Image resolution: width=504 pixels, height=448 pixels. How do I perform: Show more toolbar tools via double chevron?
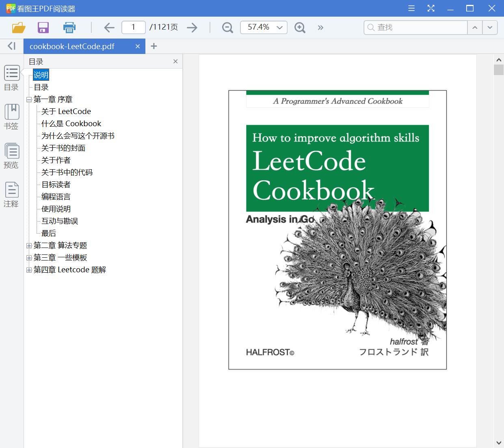[x=320, y=28]
